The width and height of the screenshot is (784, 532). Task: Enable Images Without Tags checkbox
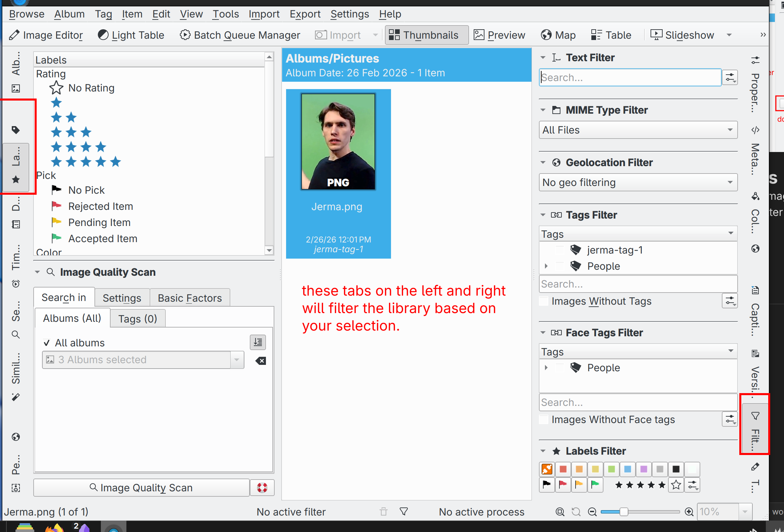tap(544, 301)
